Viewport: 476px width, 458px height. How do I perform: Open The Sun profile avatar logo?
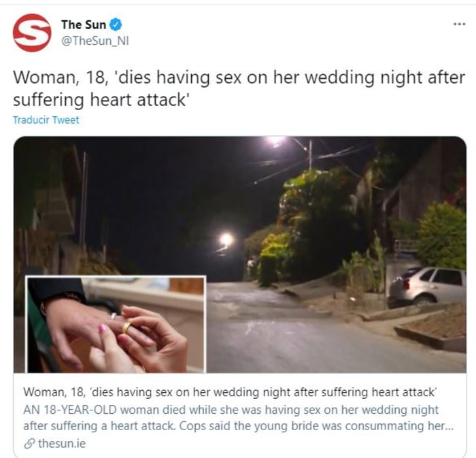click(32, 33)
